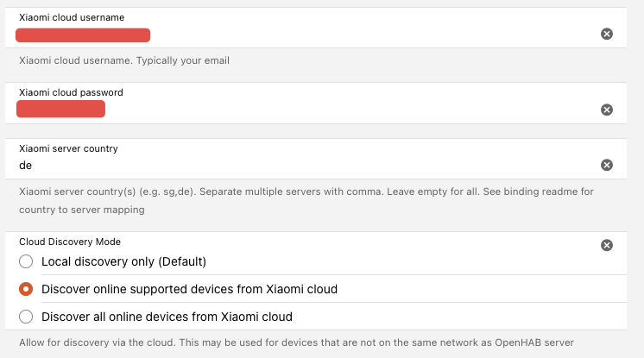The width and height of the screenshot is (644, 358).
Task: Focus the Xiaomi cloud username input
Action: coord(302,35)
